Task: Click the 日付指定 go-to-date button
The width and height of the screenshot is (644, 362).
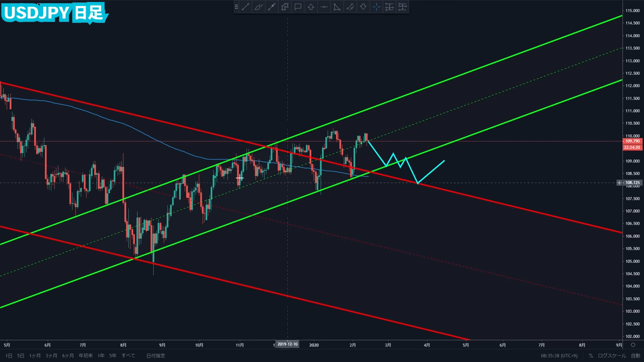Action: 155,355
